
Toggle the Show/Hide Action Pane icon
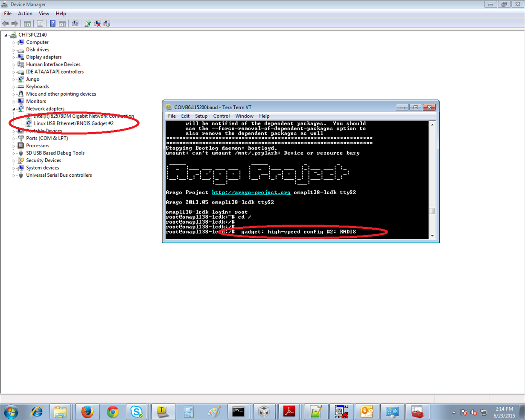pyautogui.click(x=62, y=23)
